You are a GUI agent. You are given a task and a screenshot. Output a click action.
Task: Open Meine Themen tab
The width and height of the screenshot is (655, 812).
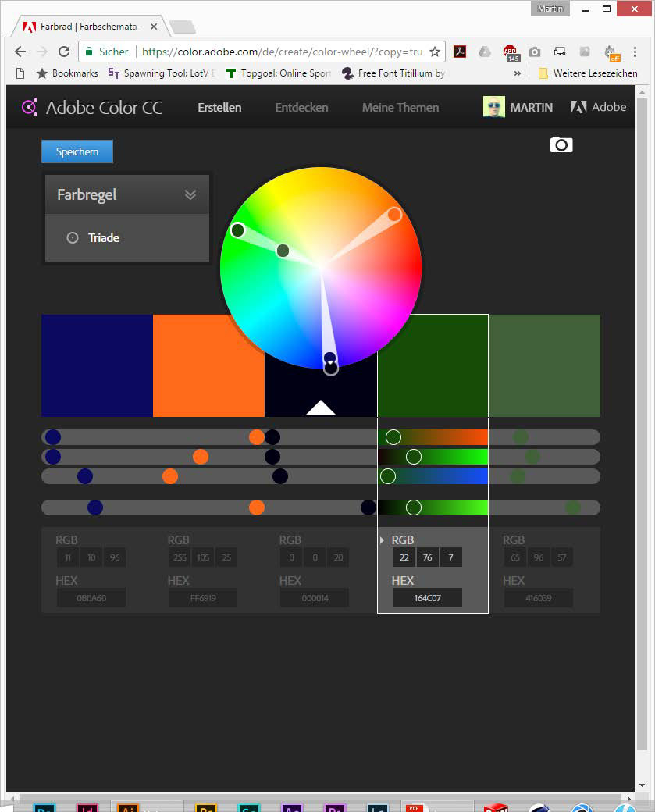400,107
